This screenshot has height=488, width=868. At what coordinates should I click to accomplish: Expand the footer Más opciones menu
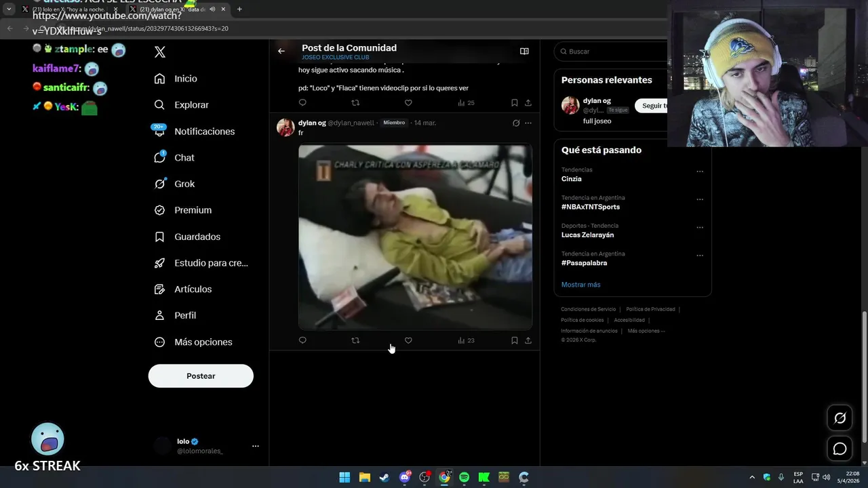point(646,331)
